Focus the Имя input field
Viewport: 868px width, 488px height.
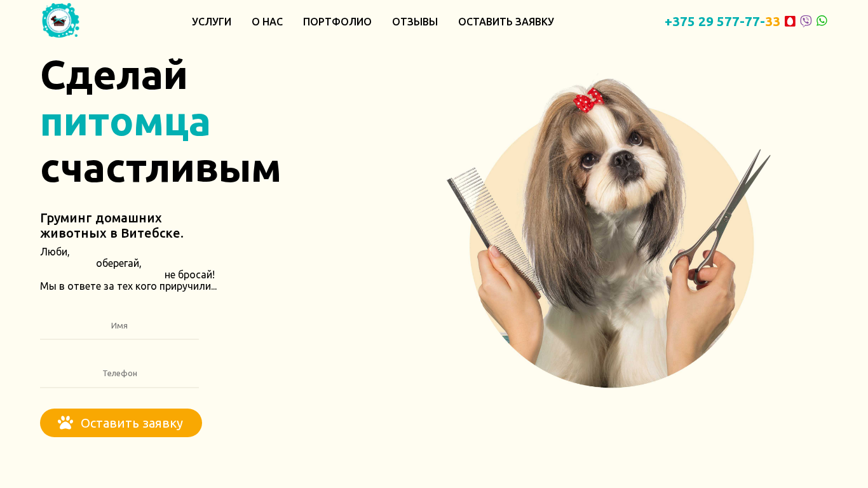click(x=119, y=326)
